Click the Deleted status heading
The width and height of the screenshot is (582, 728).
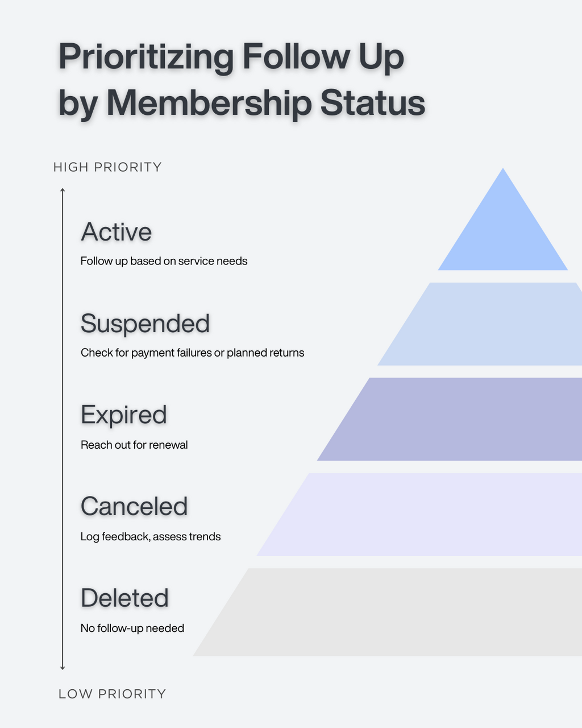pyautogui.click(x=125, y=598)
